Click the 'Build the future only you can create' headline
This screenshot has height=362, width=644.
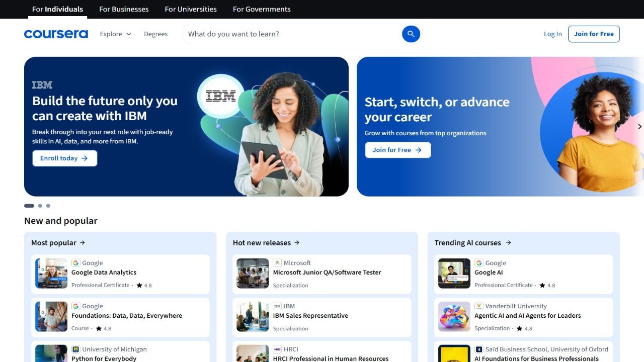[105, 108]
